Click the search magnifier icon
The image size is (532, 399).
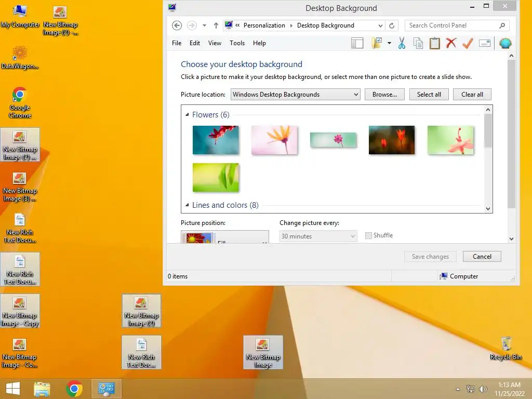[502, 25]
